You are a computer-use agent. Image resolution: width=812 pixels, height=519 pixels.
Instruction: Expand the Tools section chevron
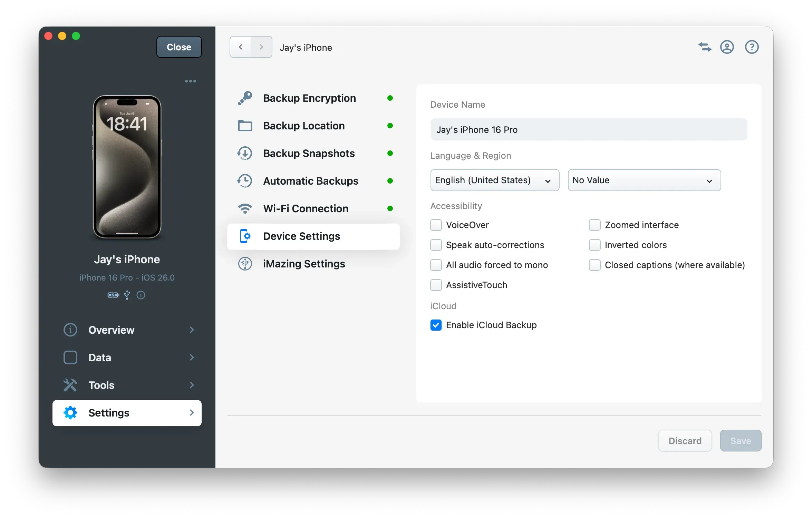[x=192, y=385]
